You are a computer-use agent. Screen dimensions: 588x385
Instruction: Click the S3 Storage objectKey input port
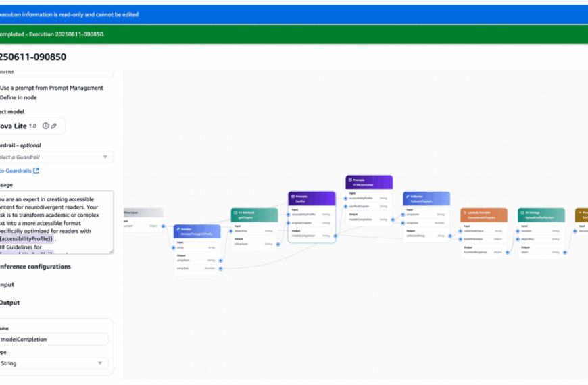[518, 239]
